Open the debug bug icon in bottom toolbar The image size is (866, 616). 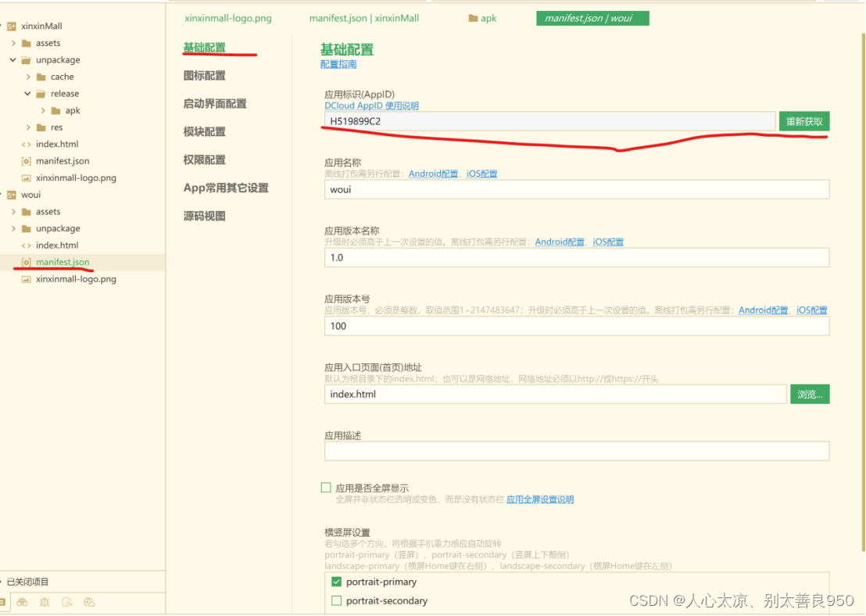click(45, 602)
